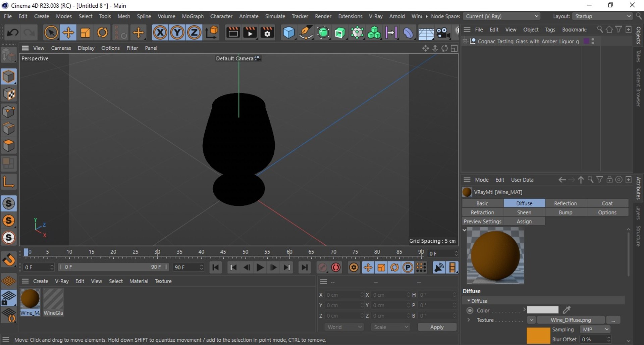Screen dimensions: 644x345
Task: Open Edit Render Settings icon
Action: (267, 33)
